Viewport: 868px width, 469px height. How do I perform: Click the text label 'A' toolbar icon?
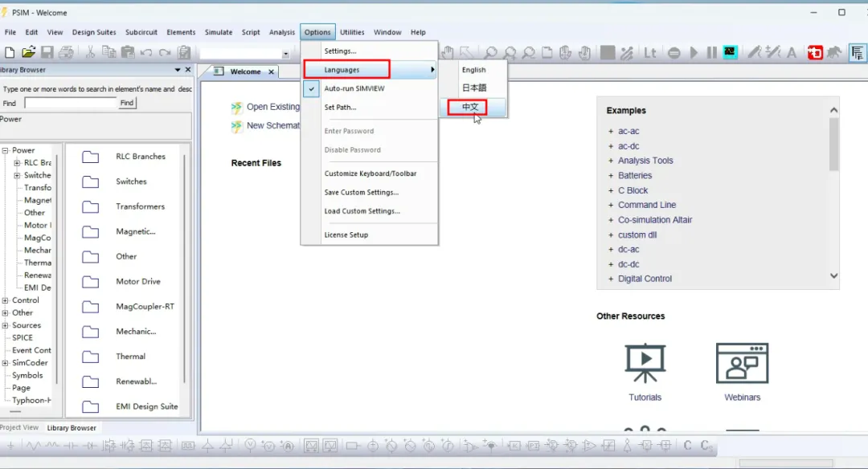coord(792,52)
